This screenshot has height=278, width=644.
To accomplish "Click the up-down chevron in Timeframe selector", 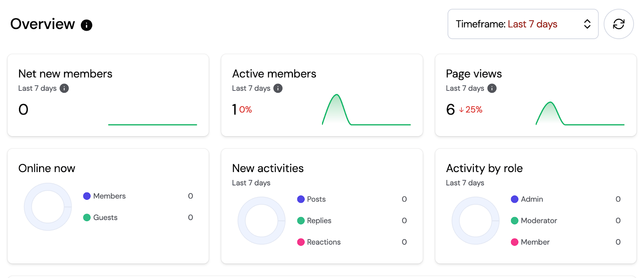I will tap(587, 24).
